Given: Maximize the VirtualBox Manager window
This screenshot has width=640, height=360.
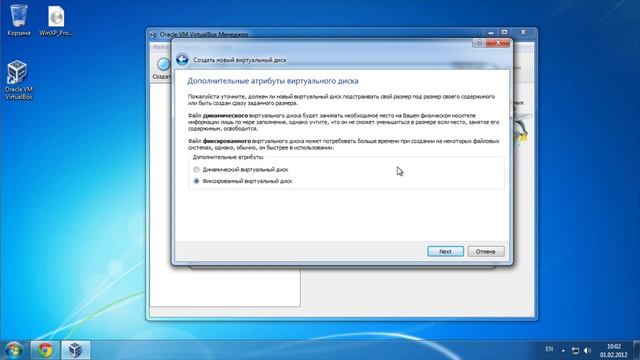Looking at the screenshot, I should pyautogui.click(x=504, y=32).
